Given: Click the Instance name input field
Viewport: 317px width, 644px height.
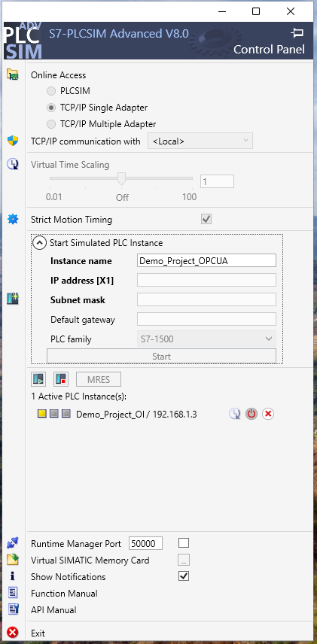Looking at the screenshot, I should pos(206,260).
